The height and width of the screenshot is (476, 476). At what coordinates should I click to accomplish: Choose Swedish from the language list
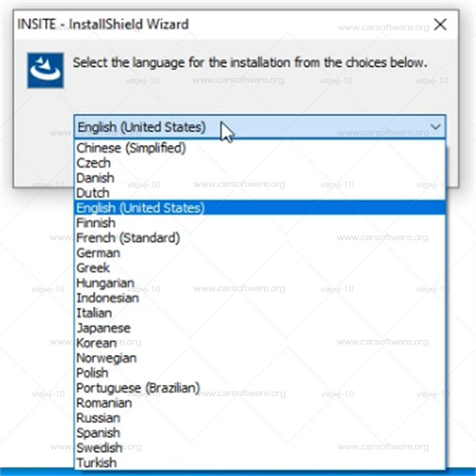pyautogui.click(x=260, y=448)
